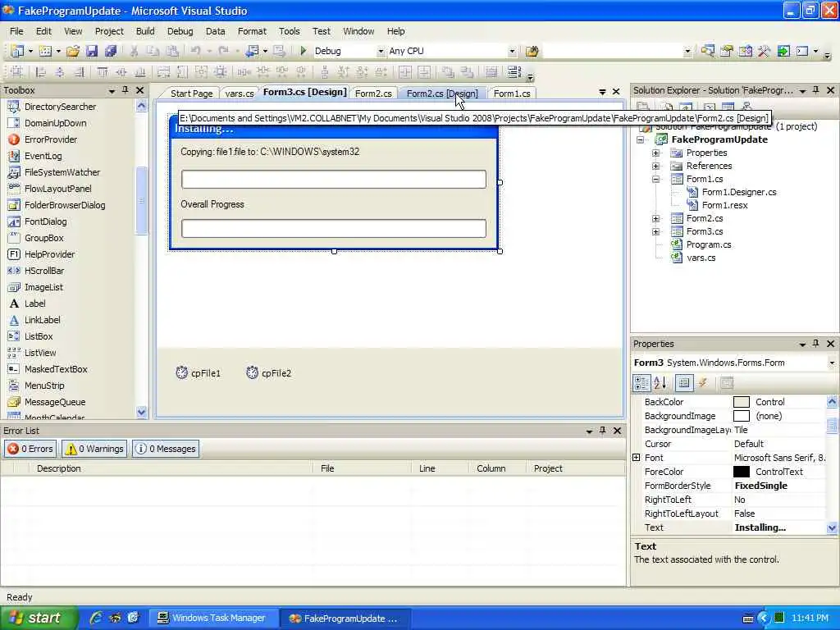840x630 pixels.
Task: Click the Align to Grid layout icon
Action: [x=16, y=72]
